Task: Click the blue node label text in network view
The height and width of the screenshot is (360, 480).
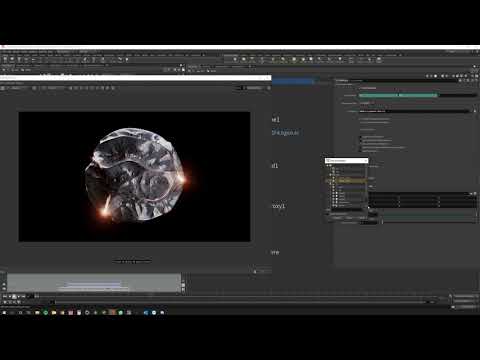Action: click(285, 133)
